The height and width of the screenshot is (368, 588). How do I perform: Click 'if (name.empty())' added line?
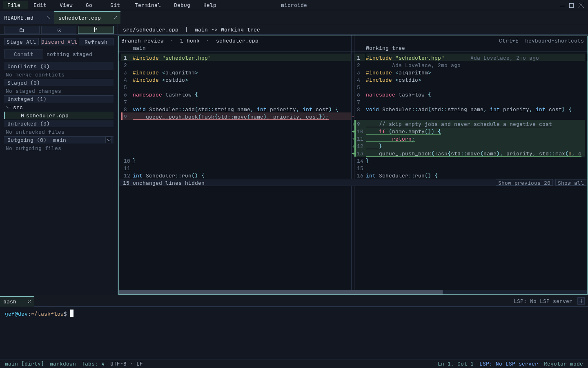click(470, 132)
